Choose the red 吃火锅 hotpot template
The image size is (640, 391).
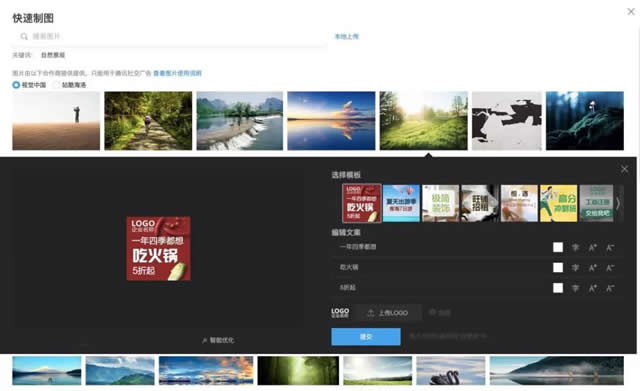(x=362, y=203)
